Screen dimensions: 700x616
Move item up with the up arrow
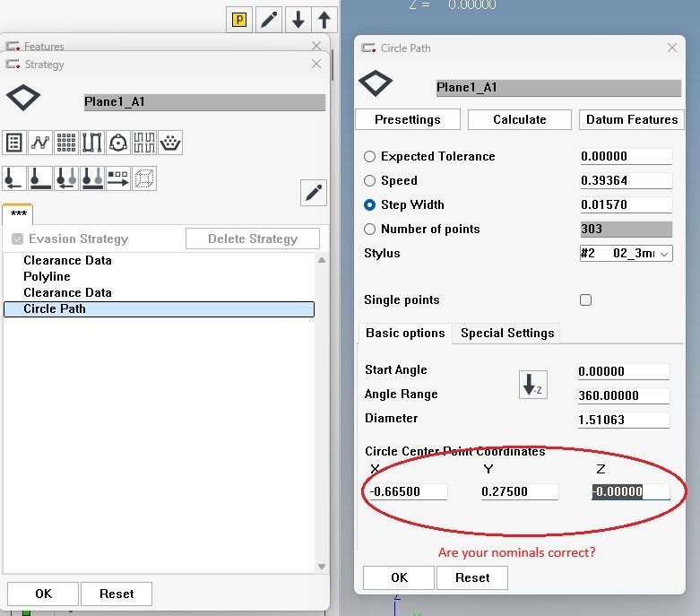(x=324, y=20)
